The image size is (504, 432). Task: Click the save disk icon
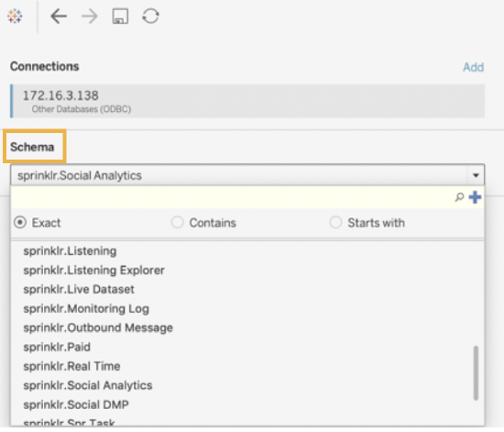pos(120,17)
